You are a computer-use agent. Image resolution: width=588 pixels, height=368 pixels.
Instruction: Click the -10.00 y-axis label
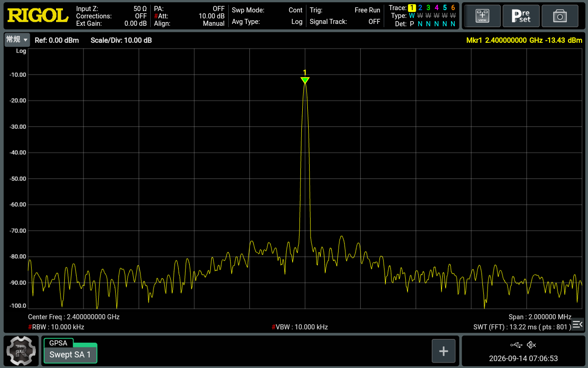click(18, 75)
